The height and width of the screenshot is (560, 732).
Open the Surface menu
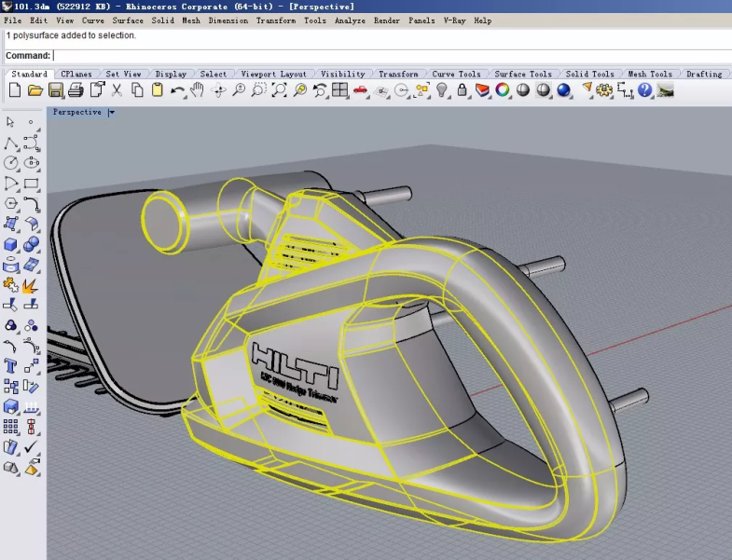(x=129, y=20)
